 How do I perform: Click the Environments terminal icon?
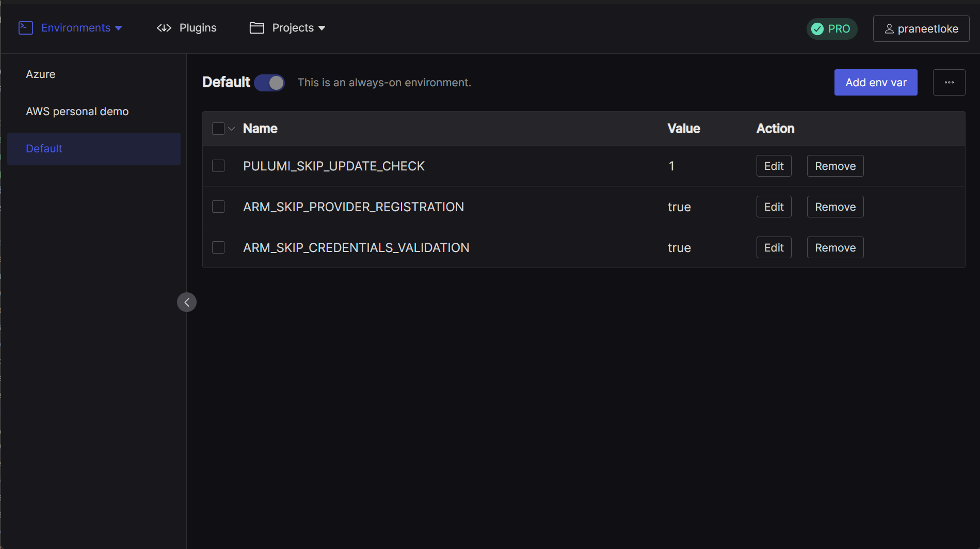26,28
